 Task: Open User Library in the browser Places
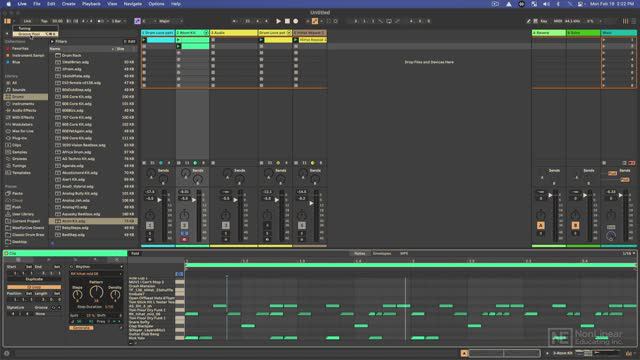23,214
